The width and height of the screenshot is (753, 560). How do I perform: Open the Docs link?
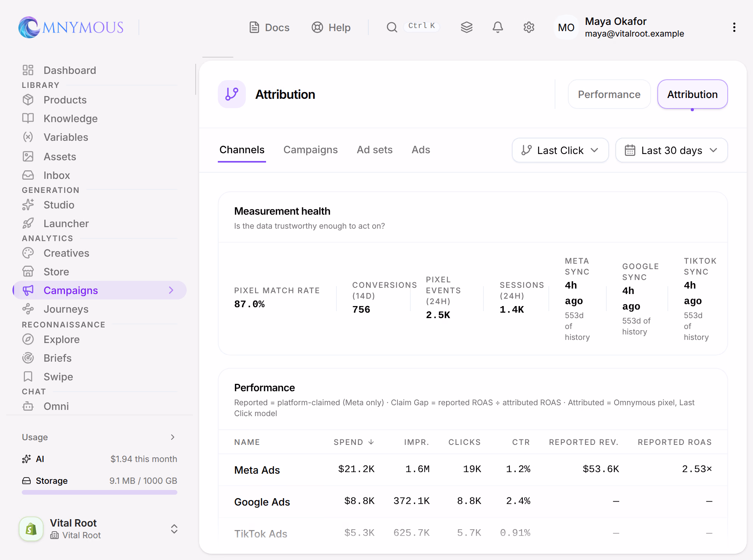tap(269, 27)
